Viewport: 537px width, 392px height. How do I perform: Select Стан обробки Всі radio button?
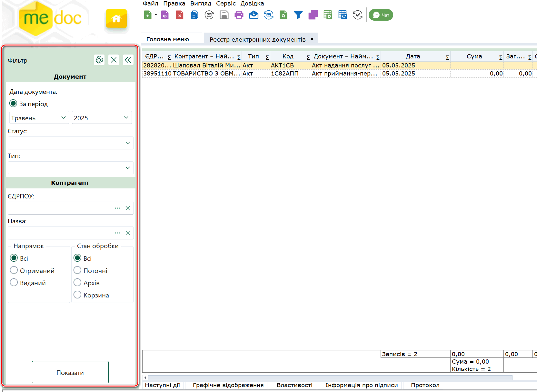tap(77, 258)
